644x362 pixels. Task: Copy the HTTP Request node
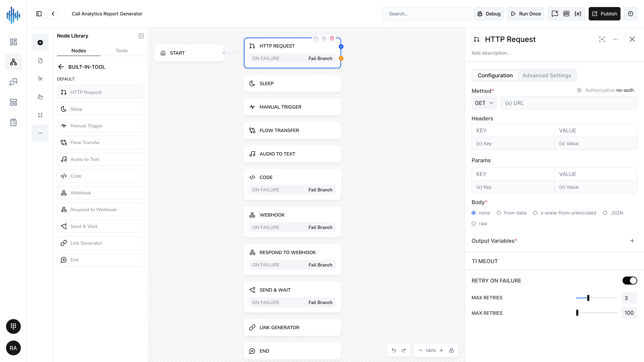(316, 38)
